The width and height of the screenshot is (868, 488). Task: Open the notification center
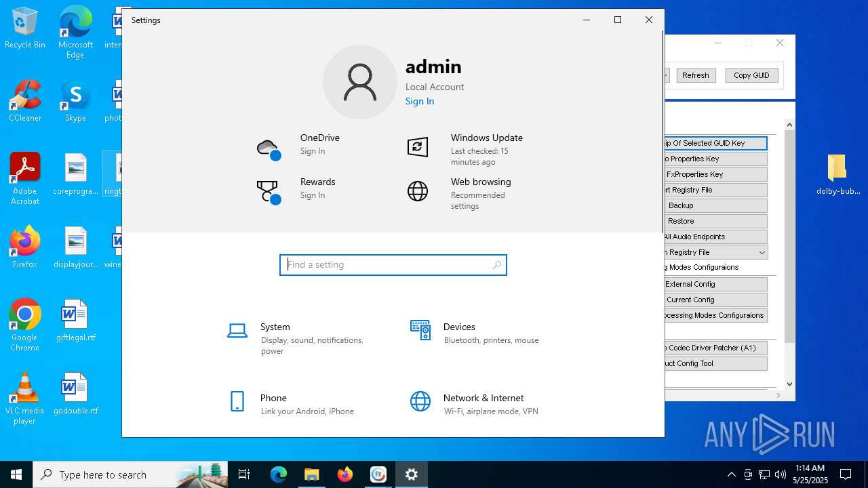(x=846, y=474)
